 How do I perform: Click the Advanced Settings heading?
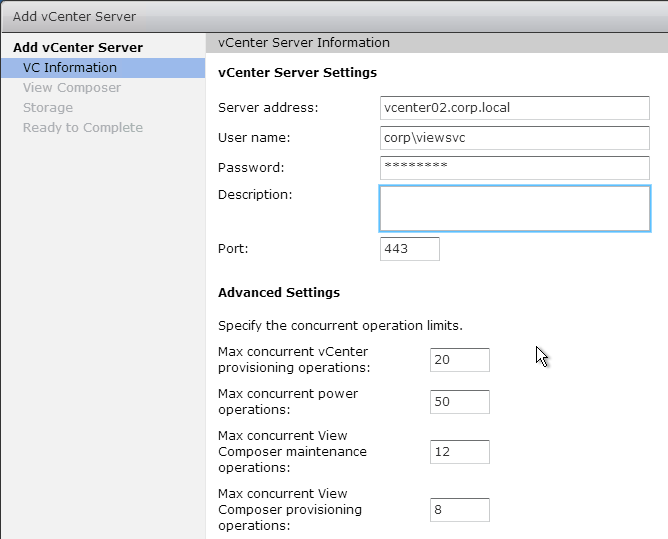[x=279, y=293]
